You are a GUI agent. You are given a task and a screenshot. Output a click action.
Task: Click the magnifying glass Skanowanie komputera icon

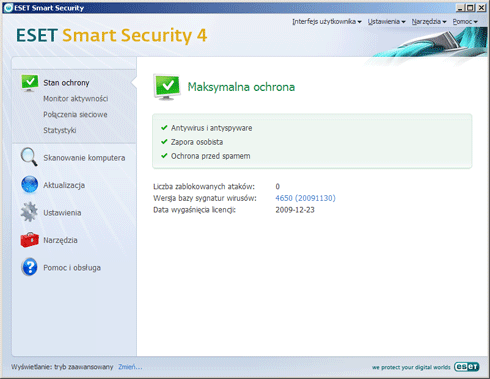(29, 157)
